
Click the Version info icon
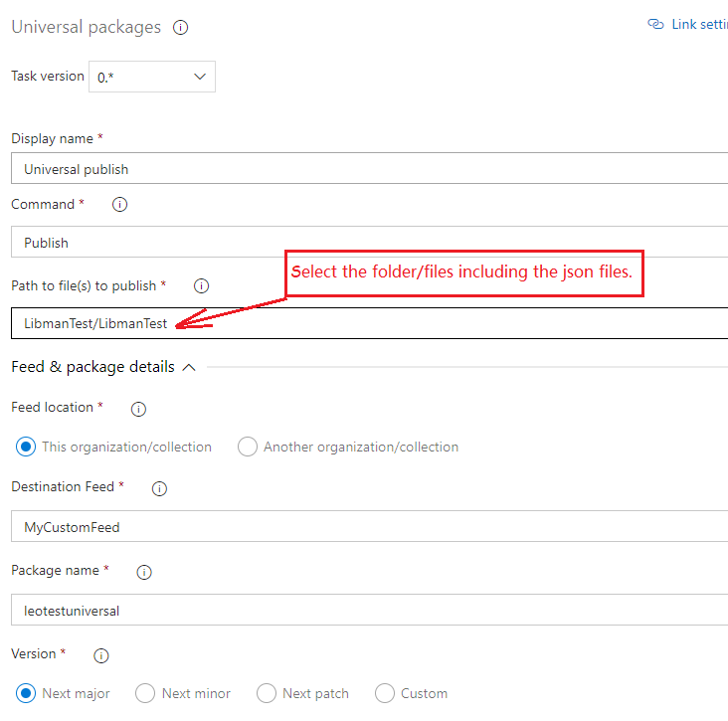[x=100, y=655]
